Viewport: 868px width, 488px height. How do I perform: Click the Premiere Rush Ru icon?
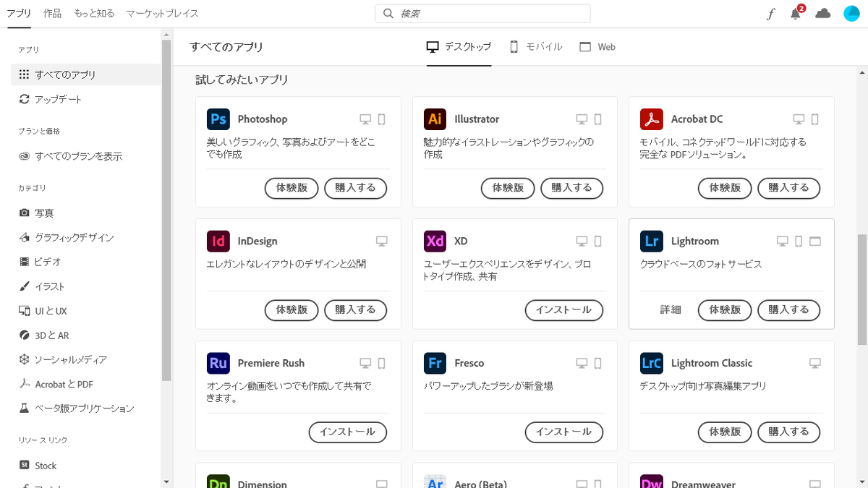tap(218, 363)
